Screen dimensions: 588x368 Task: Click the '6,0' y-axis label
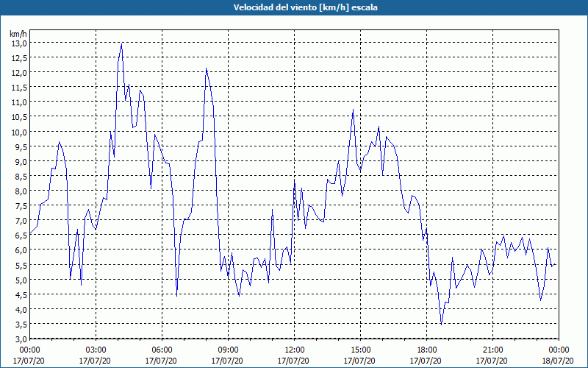(21, 250)
